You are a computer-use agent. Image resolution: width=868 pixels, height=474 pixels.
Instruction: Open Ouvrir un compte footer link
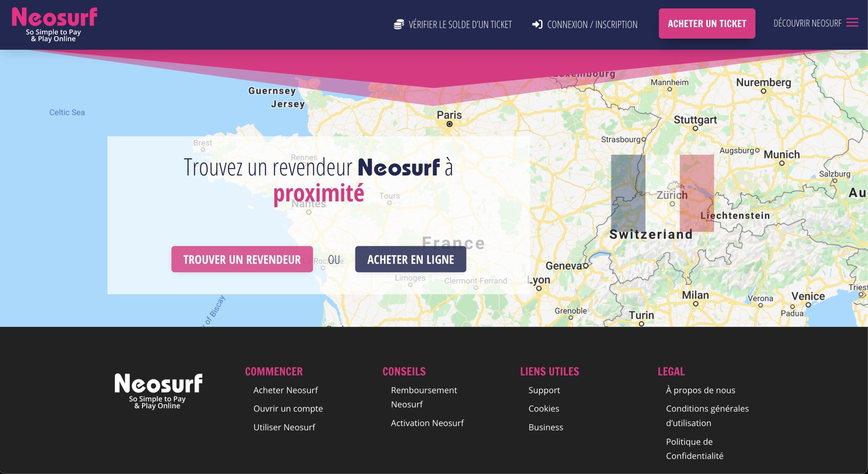[288, 409]
